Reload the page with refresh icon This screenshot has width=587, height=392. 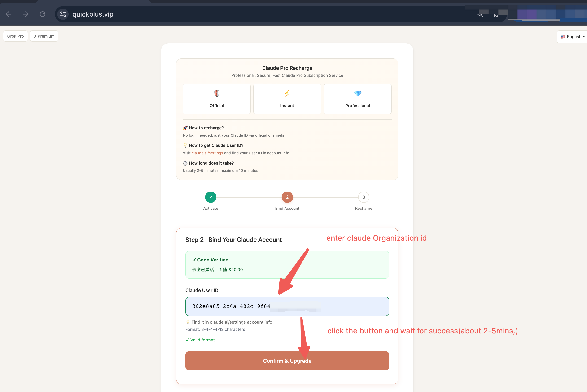coord(43,14)
